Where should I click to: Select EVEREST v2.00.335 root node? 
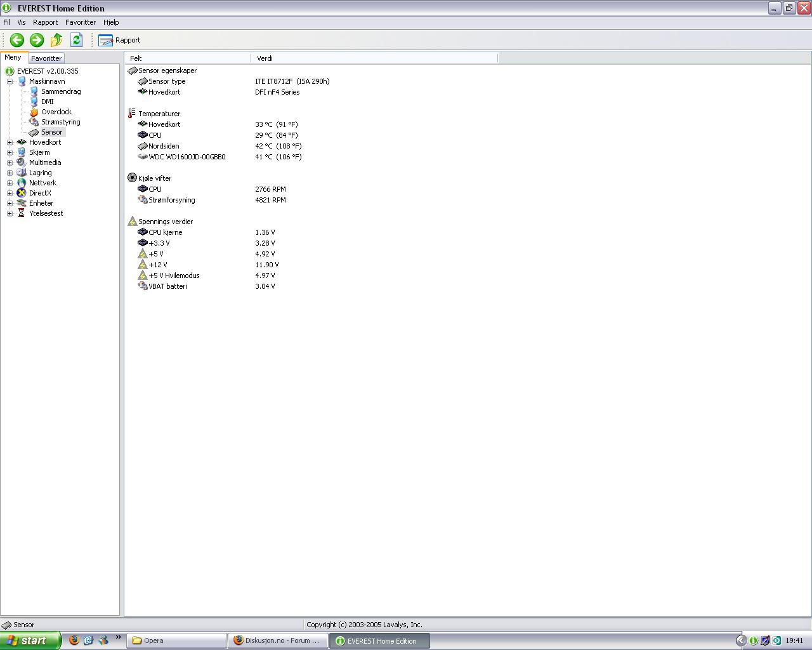coord(48,71)
